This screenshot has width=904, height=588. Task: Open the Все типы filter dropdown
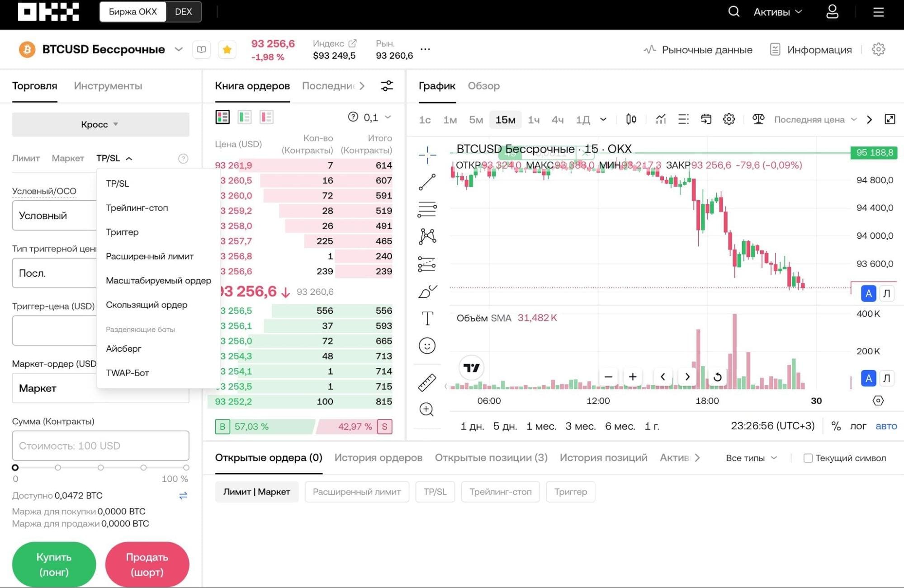(751, 458)
